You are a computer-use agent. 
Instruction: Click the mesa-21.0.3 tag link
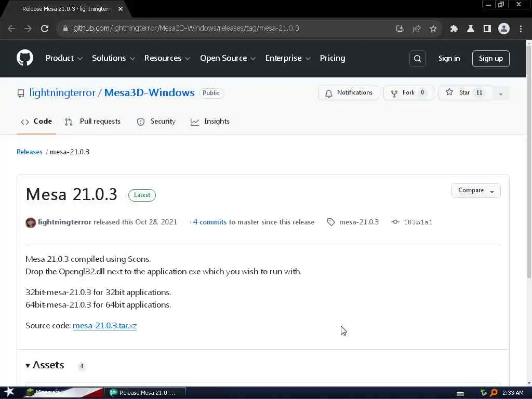[x=359, y=222]
